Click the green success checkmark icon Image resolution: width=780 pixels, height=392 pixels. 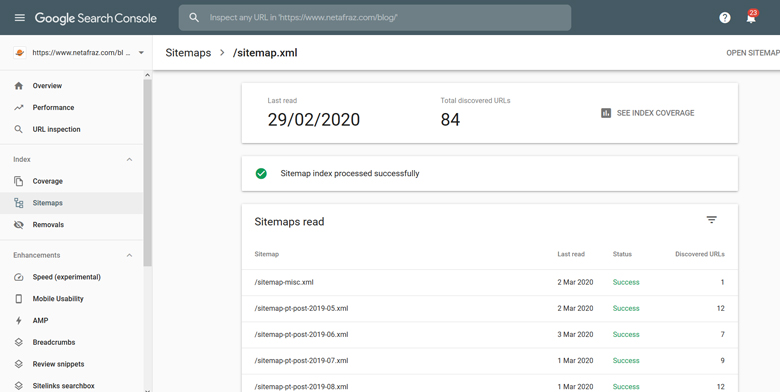(x=261, y=174)
